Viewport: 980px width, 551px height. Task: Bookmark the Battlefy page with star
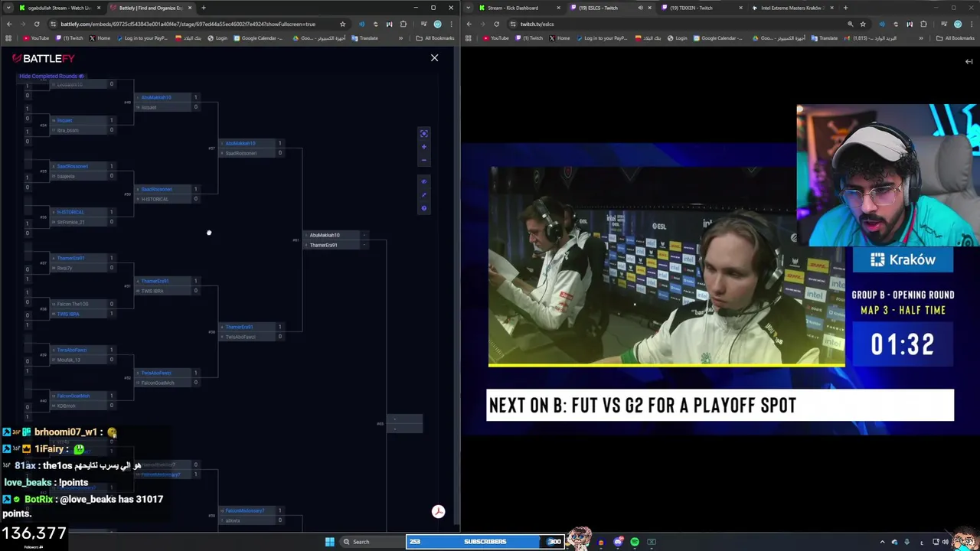pyautogui.click(x=342, y=24)
